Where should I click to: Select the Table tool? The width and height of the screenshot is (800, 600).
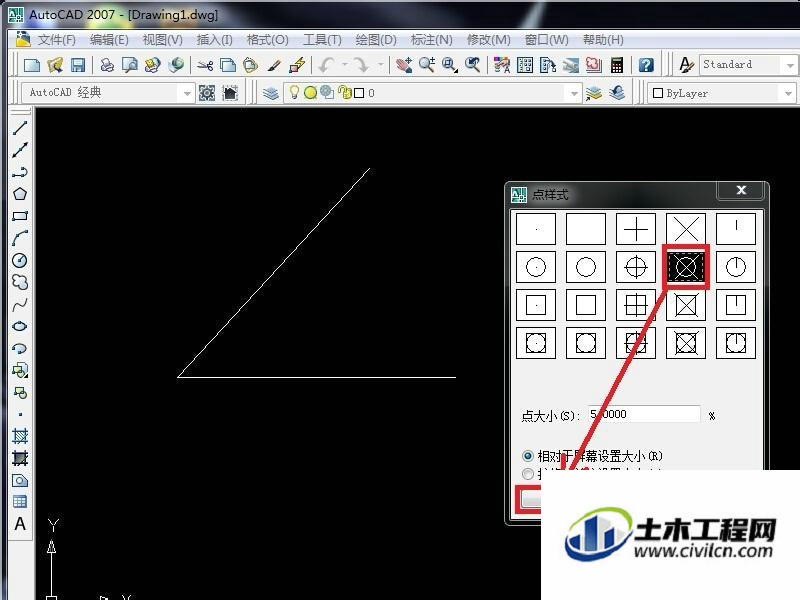[19, 502]
